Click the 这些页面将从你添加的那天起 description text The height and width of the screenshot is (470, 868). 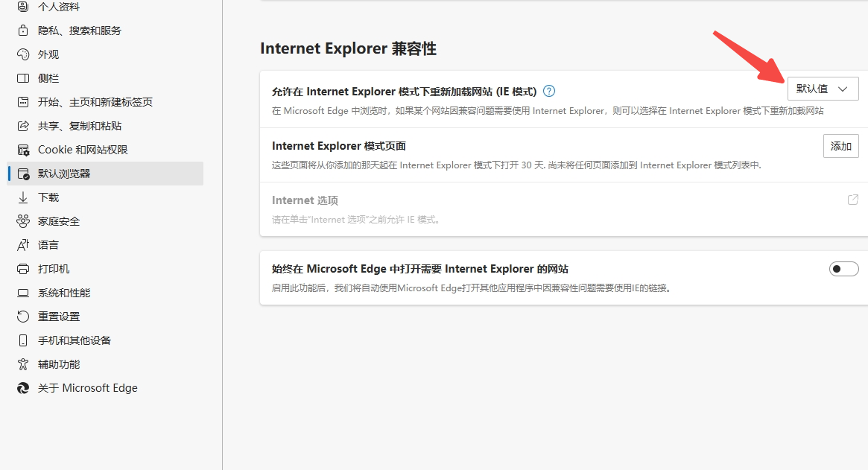(516, 165)
